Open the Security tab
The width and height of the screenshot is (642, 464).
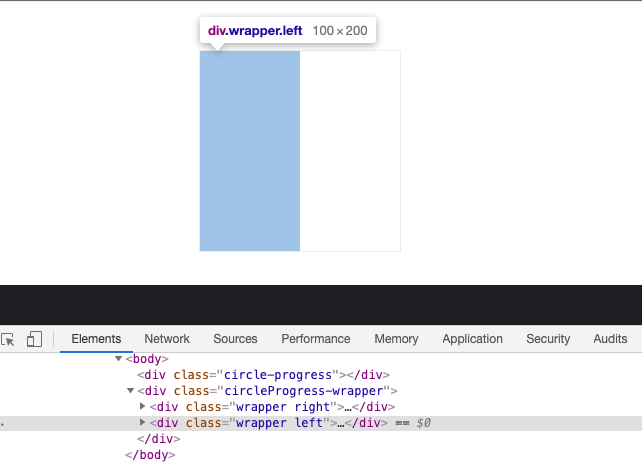click(x=548, y=339)
